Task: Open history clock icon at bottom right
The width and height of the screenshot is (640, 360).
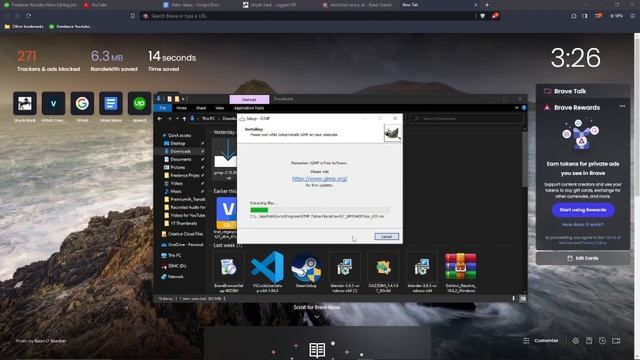Action: [x=602, y=340]
